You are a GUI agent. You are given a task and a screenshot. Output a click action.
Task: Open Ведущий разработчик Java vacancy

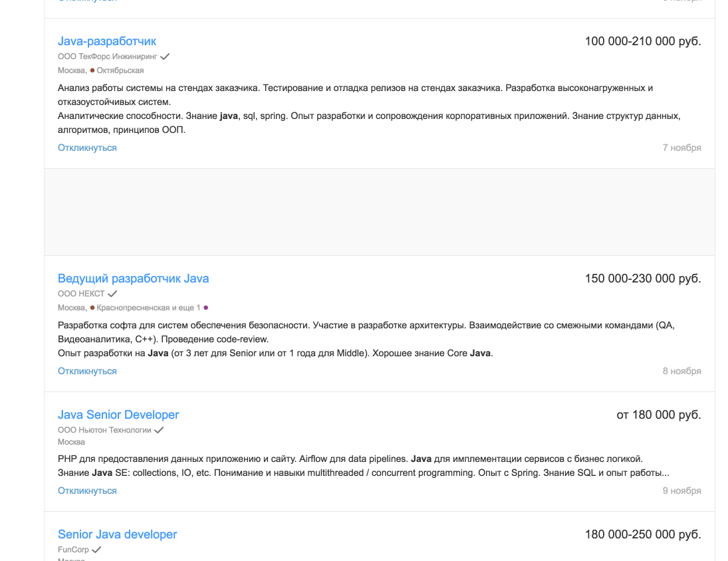pyautogui.click(x=133, y=279)
